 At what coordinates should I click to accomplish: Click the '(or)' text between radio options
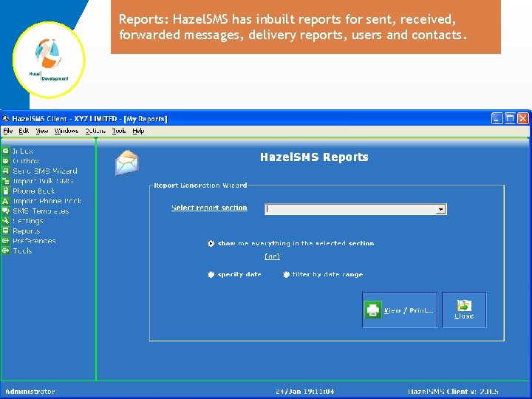pyautogui.click(x=272, y=256)
